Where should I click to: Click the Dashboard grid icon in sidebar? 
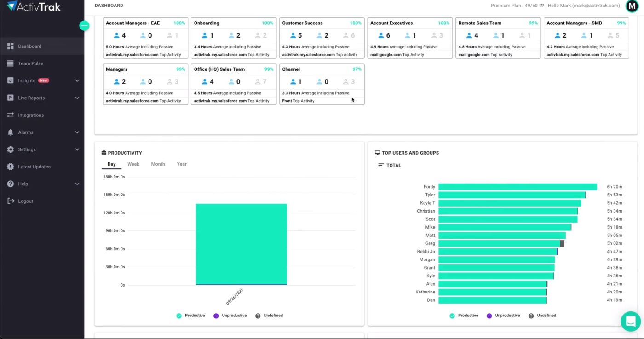coord(11,46)
